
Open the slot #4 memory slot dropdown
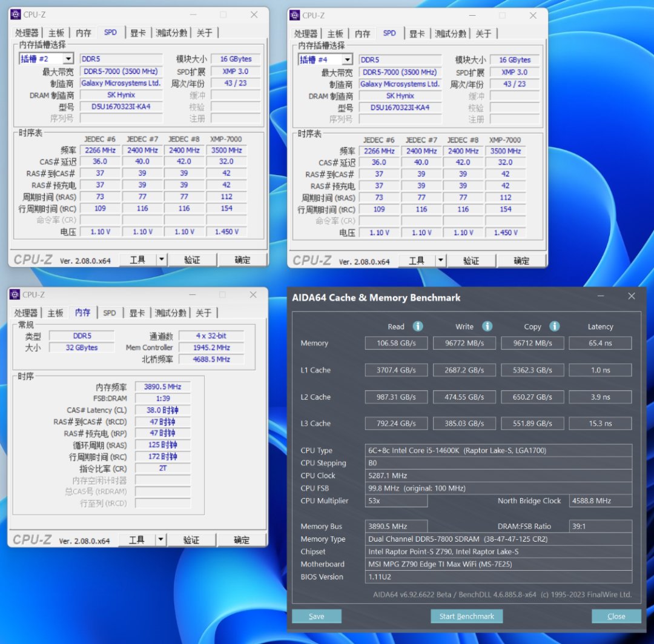coord(348,60)
